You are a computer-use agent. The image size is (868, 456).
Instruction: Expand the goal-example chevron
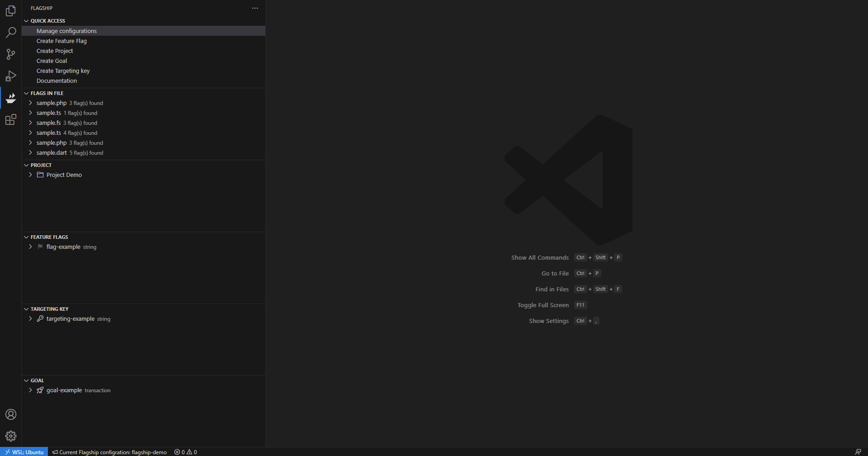[30, 390]
